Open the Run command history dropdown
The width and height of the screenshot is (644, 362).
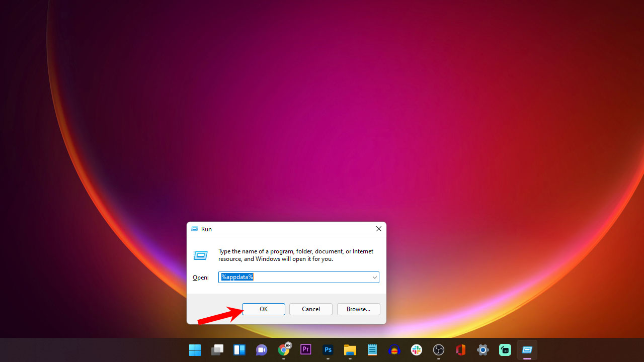tap(374, 277)
